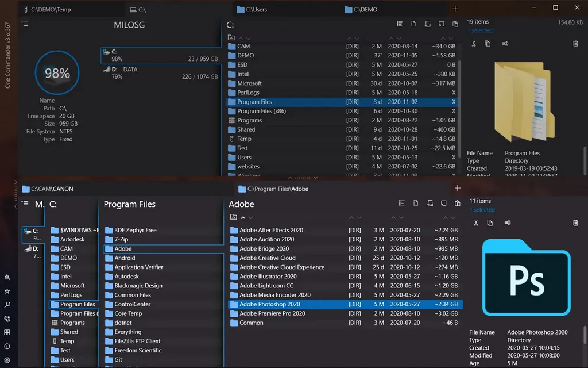Sort the Adobe list by name descending arrow
The width and height of the screenshot is (588, 368).
tap(251, 218)
